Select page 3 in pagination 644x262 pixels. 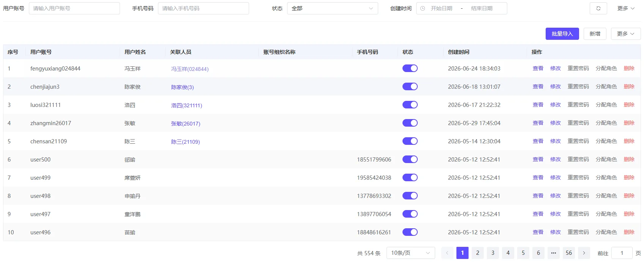click(x=493, y=253)
